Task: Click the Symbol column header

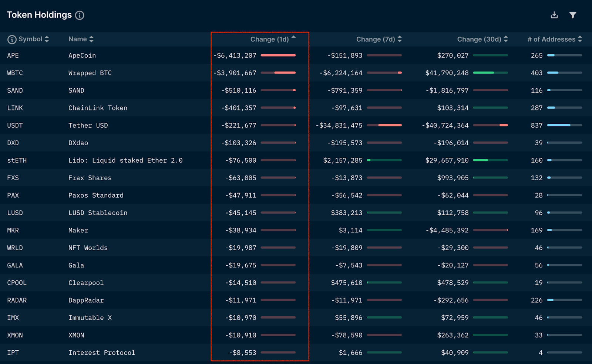Action: tap(30, 39)
